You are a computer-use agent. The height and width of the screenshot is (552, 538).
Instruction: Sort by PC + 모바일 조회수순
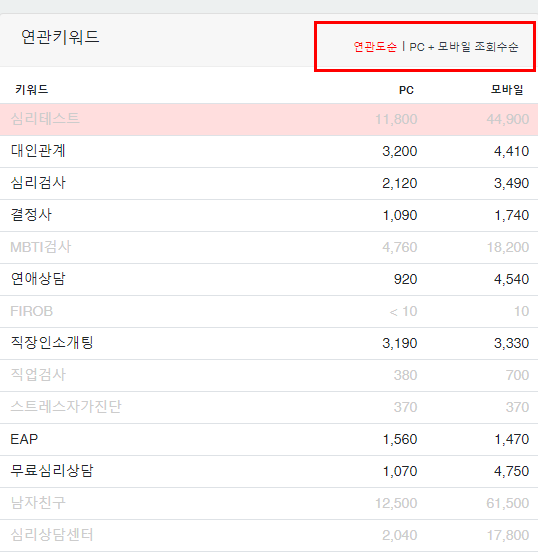(x=464, y=46)
